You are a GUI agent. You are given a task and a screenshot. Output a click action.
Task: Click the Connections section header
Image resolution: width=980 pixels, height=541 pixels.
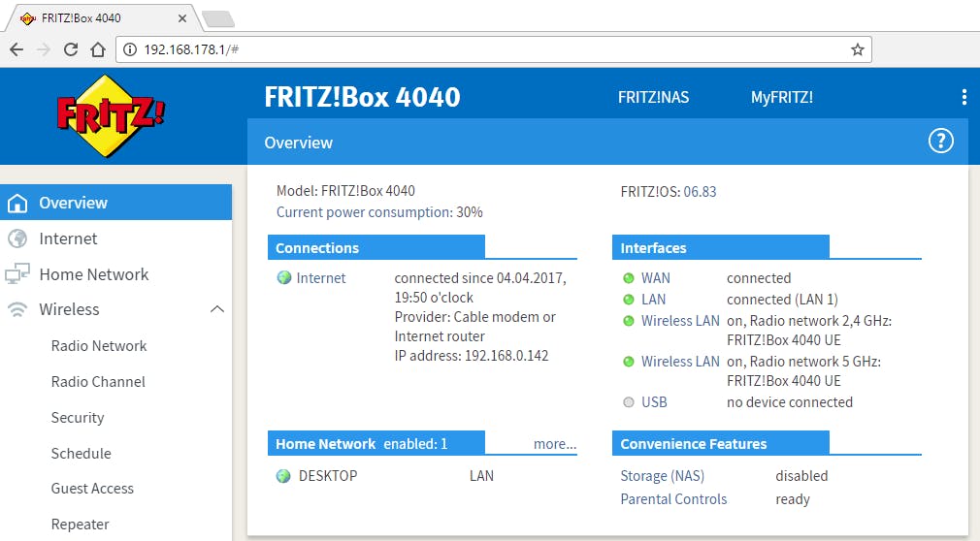click(x=376, y=247)
